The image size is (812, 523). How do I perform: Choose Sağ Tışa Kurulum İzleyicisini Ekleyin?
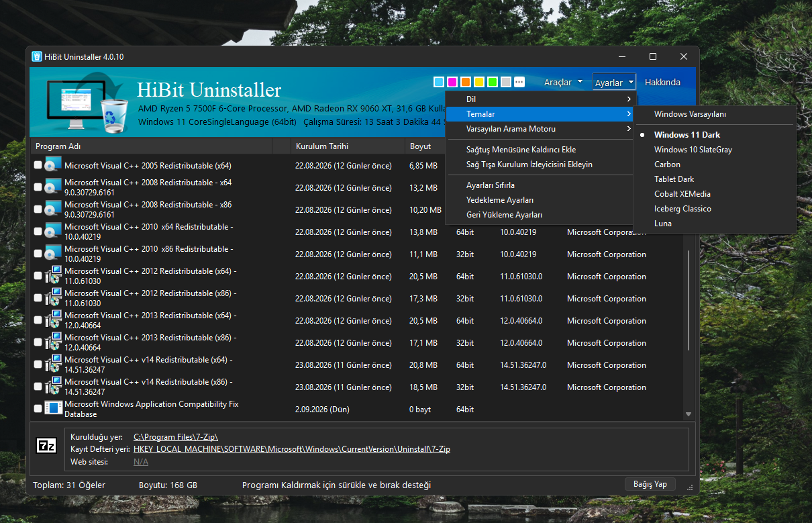pos(539,164)
